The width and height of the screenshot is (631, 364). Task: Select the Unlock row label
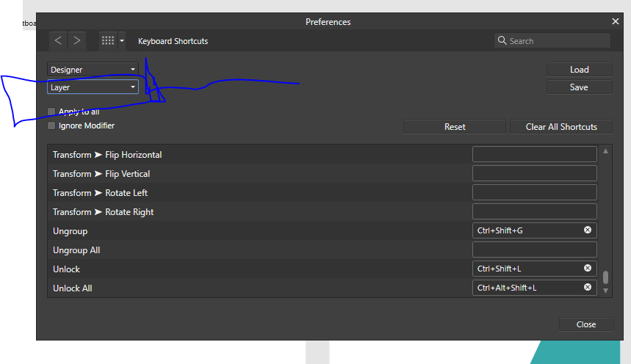click(66, 269)
